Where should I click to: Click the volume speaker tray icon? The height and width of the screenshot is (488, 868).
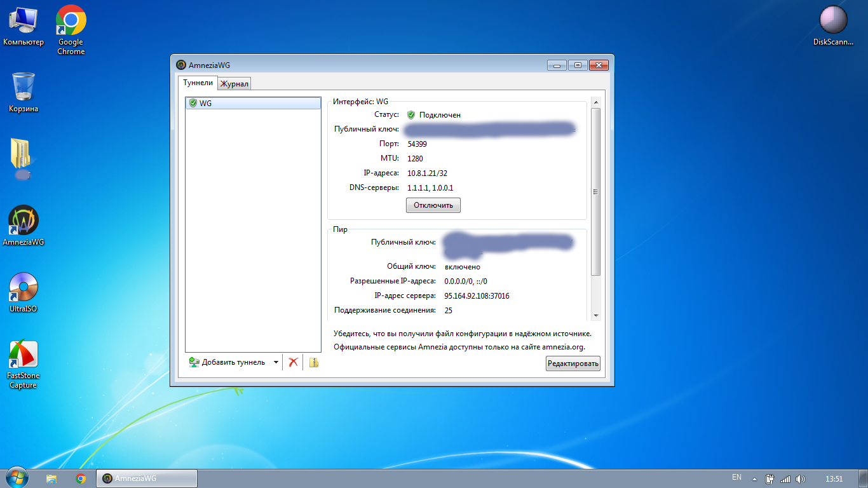pos(800,478)
